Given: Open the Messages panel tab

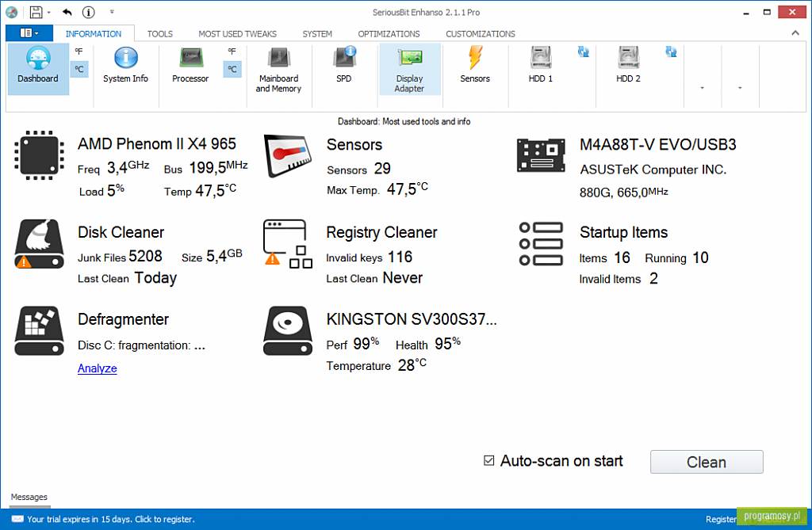Looking at the screenshot, I should [29, 497].
